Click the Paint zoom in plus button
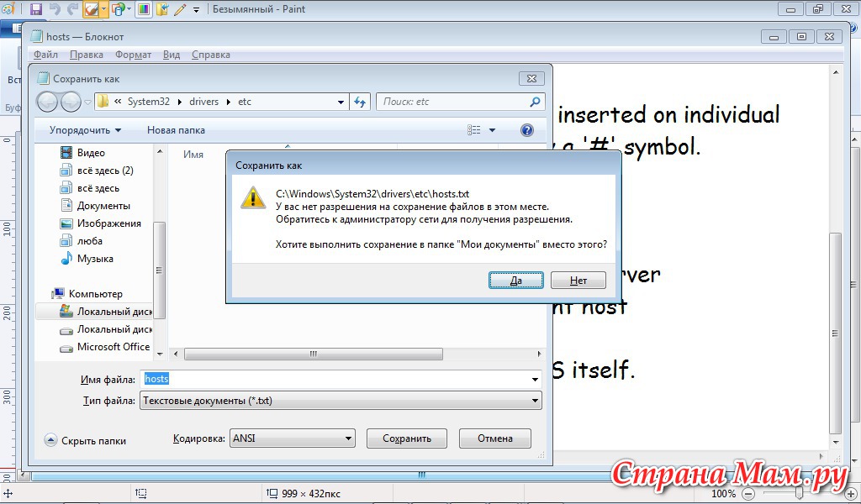The image size is (861, 504). [x=851, y=494]
